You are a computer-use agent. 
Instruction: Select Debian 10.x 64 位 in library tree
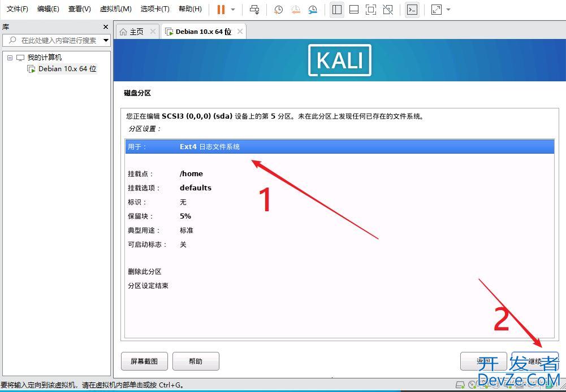pyautogui.click(x=67, y=68)
